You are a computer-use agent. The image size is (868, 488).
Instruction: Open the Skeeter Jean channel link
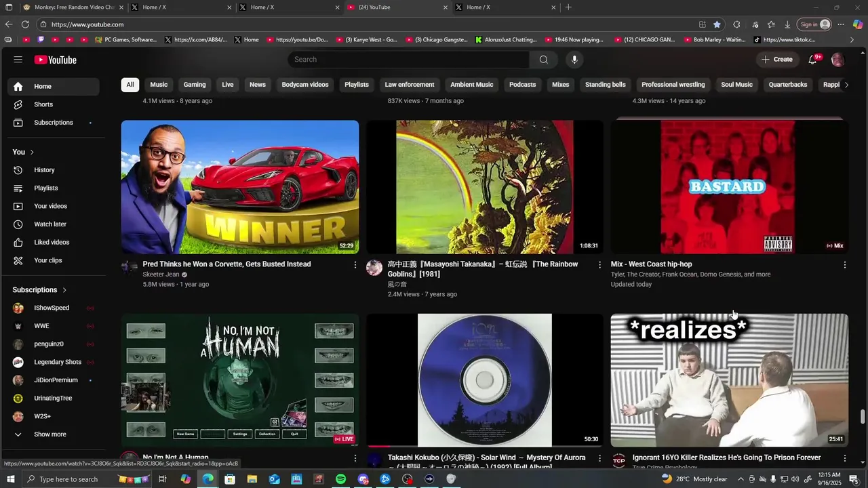pos(161,274)
